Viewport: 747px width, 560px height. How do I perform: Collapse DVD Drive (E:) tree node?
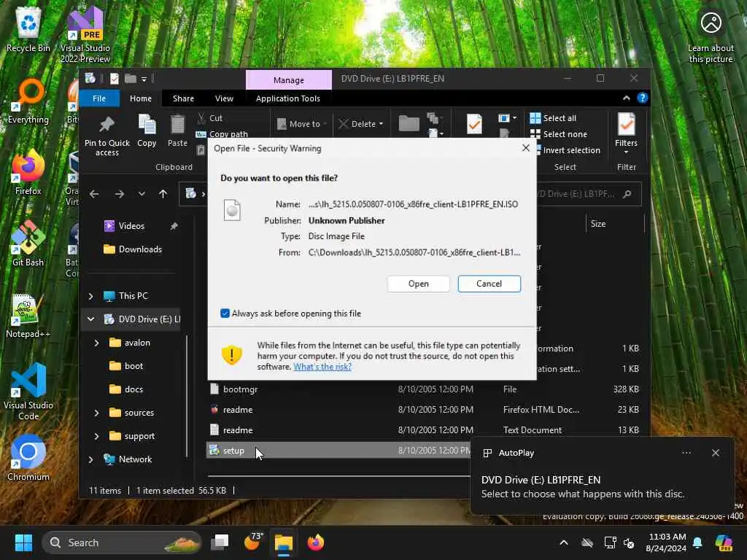pos(91,319)
